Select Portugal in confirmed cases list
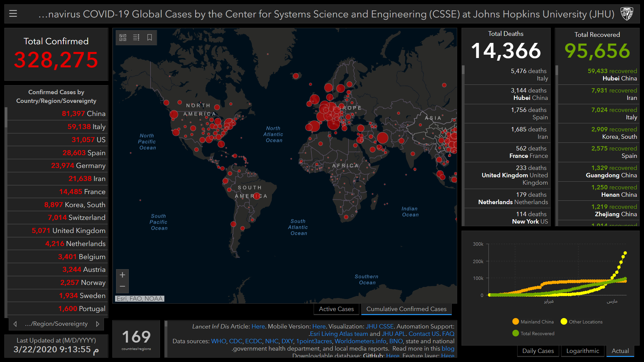The height and width of the screenshot is (362, 644). 57,309
